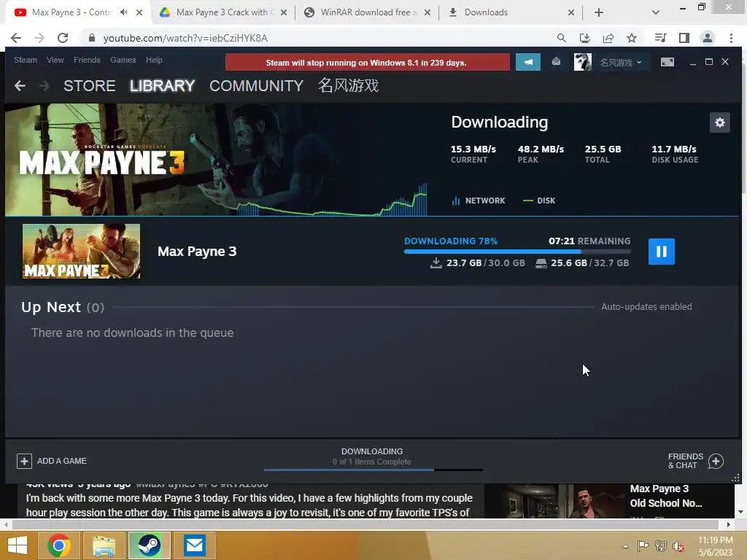747x560 pixels.
Task: Go to the STORE section
Action: pyautogui.click(x=90, y=86)
